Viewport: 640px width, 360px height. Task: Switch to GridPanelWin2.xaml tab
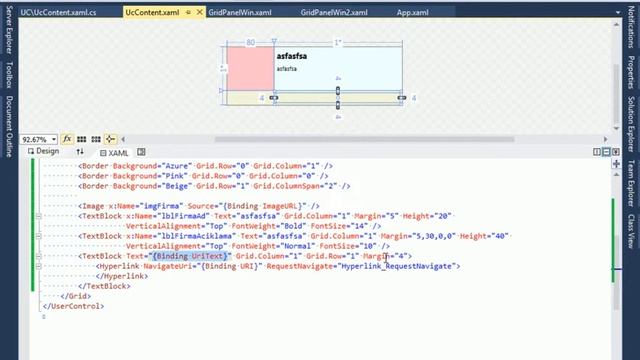[334, 13]
